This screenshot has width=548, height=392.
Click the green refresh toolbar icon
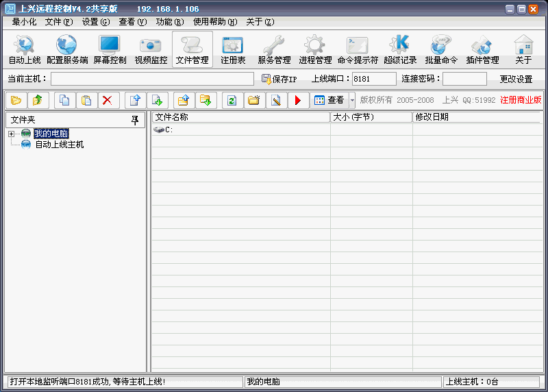pyautogui.click(x=232, y=101)
